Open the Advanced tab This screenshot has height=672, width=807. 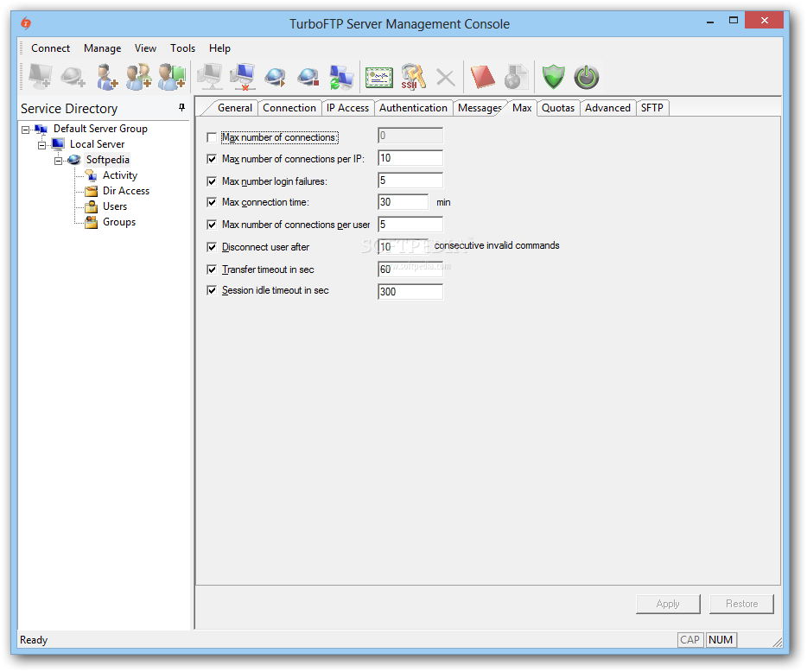pyautogui.click(x=607, y=108)
